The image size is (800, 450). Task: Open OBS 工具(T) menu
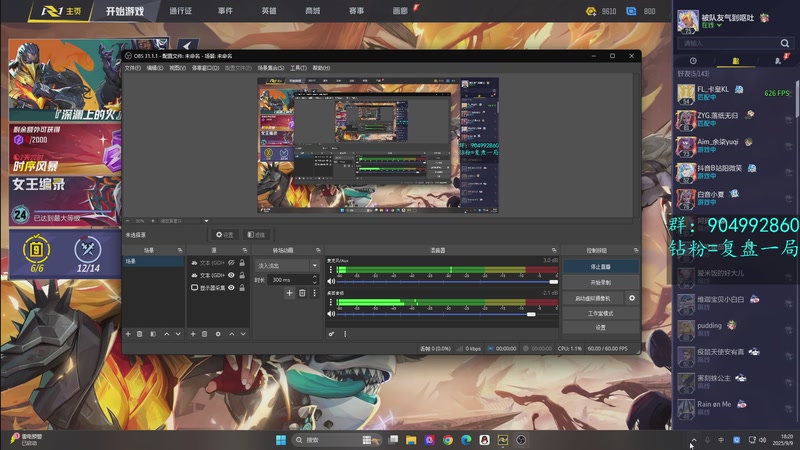coord(298,68)
